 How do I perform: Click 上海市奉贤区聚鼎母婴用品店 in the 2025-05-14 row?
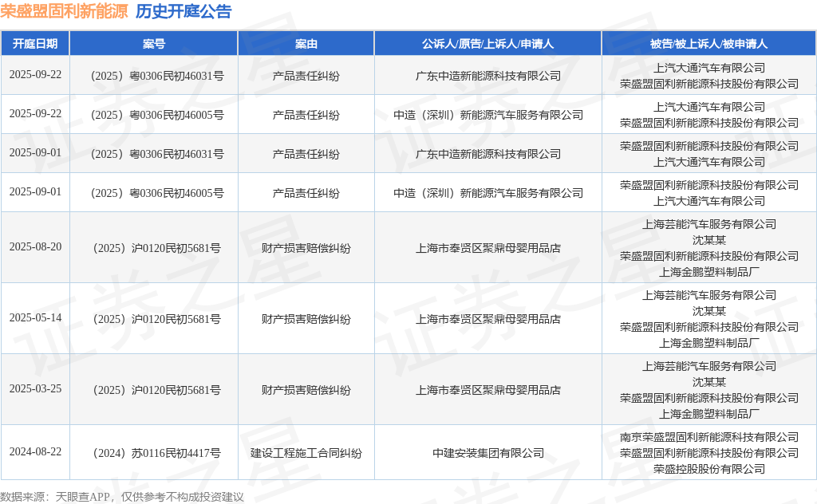pyautogui.click(x=487, y=319)
